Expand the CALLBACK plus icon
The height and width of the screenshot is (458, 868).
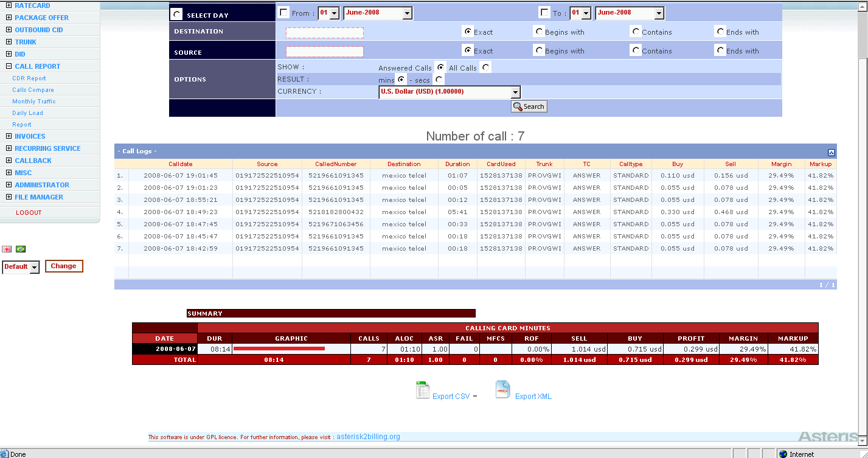click(x=9, y=161)
